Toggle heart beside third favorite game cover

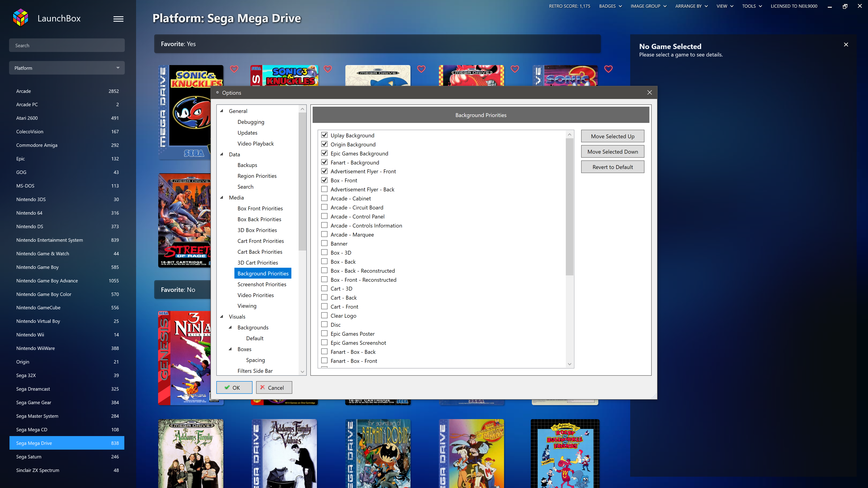[x=421, y=69]
